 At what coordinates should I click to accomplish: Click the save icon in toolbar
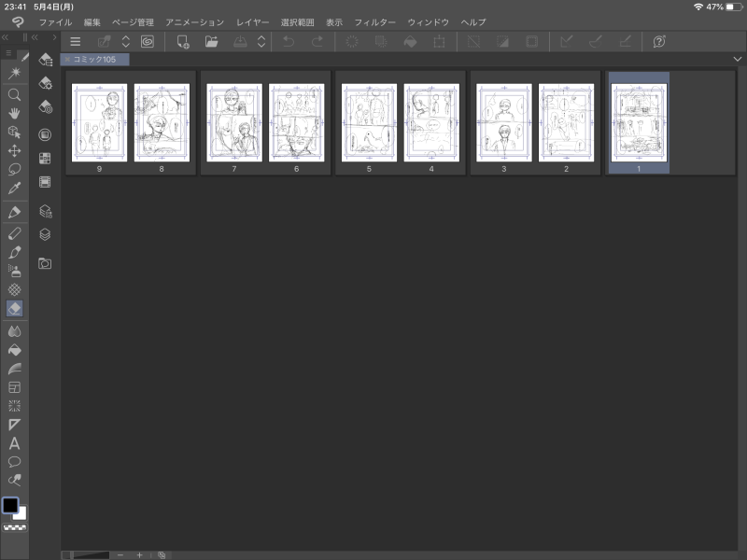(240, 41)
